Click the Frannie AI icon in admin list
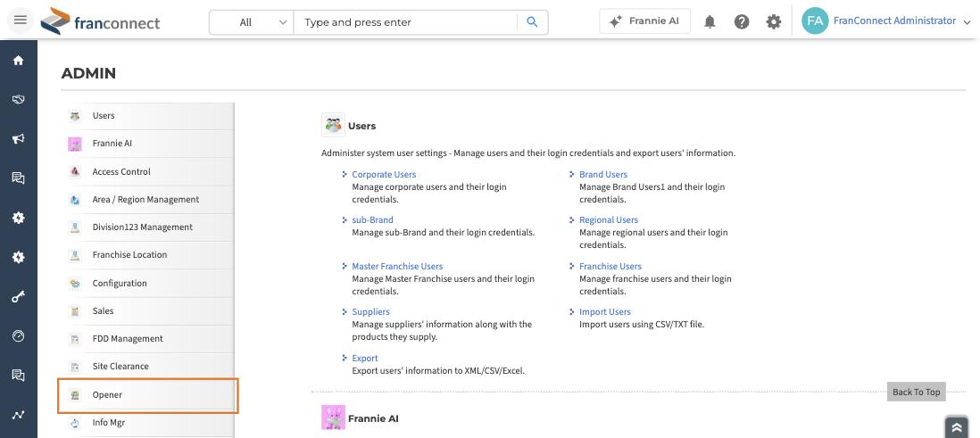This screenshot has height=438, width=980. pyautogui.click(x=75, y=144)
